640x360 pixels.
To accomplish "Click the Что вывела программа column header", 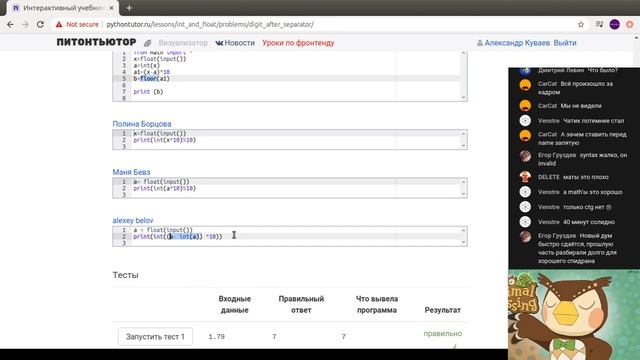I will 377,304.
